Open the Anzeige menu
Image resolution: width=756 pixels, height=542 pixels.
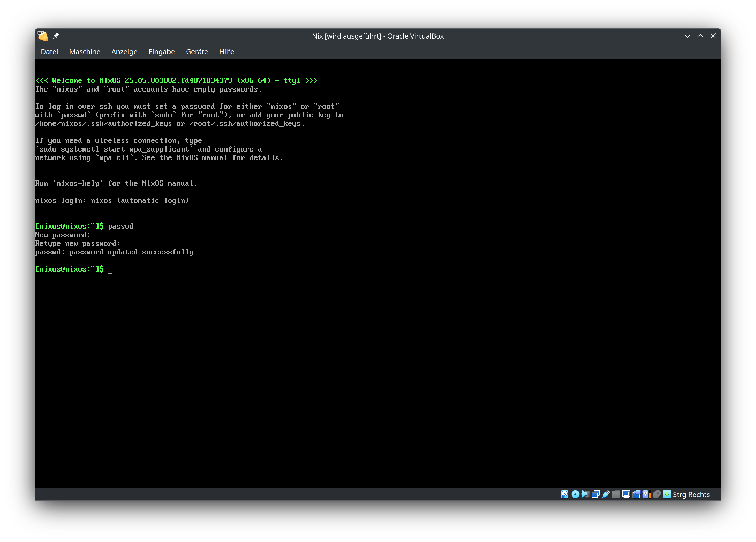[x=124, y=52]
